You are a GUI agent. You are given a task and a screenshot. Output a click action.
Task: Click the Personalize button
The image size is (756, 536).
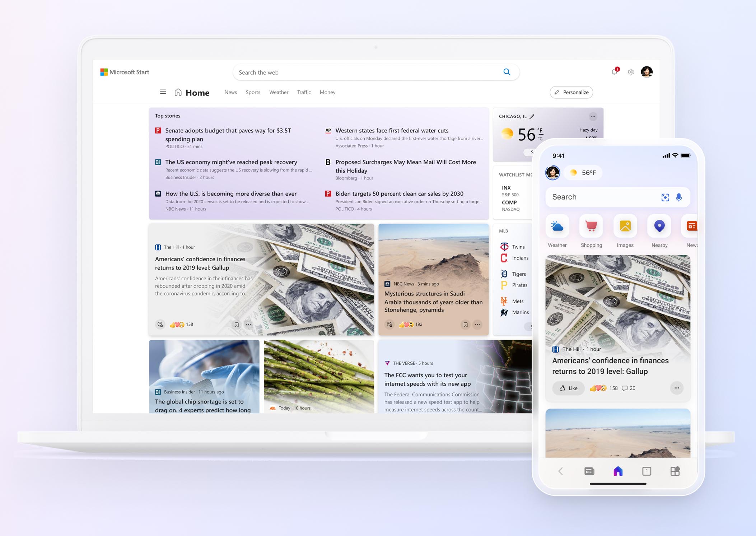click(571, 92)
